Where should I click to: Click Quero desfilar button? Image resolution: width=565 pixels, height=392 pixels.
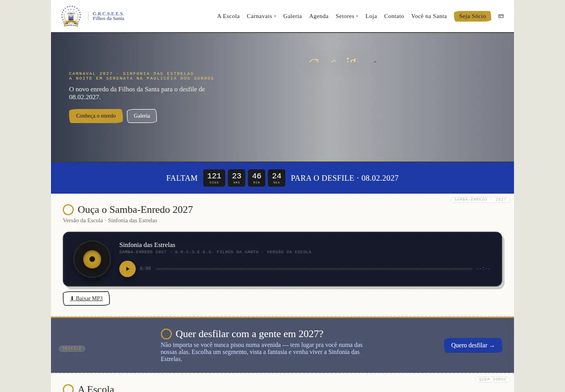pos(473,345)
